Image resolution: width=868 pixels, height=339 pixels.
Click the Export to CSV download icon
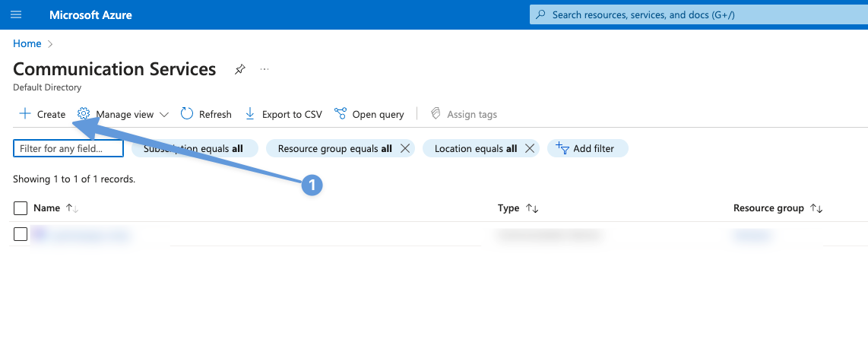coord(250,114)
